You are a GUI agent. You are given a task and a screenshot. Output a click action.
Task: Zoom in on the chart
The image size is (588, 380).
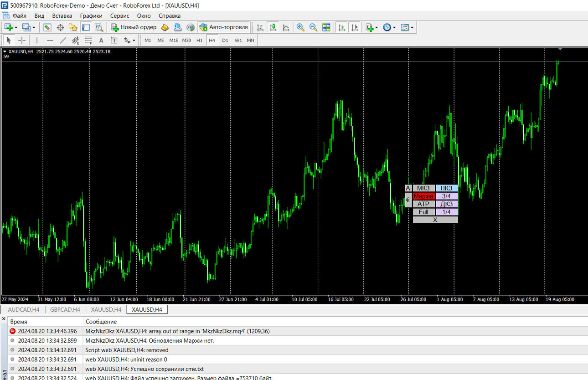(x=300, y=27)
